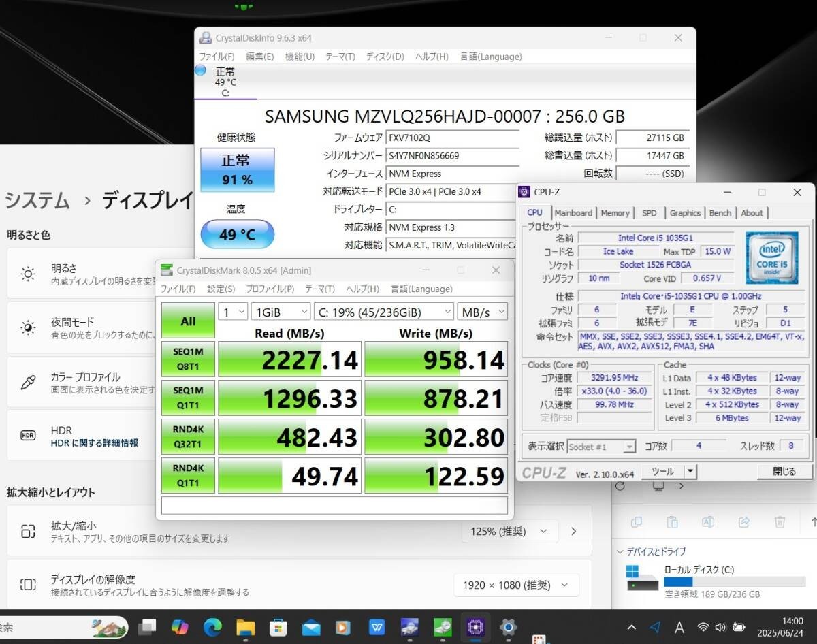
Task: Open Settings gear icon in taskbar
Action: (508, 626)
